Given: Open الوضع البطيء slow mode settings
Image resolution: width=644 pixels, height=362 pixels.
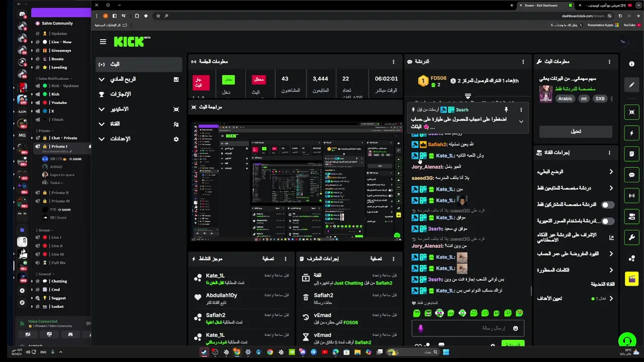Looking at the screenshot, I should (x=576, y=172).
